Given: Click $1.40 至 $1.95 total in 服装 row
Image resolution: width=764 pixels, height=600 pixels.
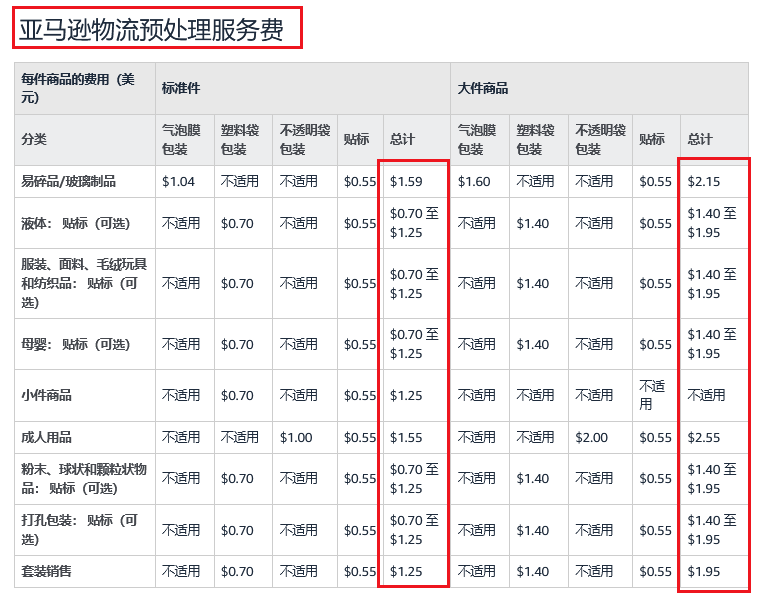Looking at the screenshot, I should (712, 284).
